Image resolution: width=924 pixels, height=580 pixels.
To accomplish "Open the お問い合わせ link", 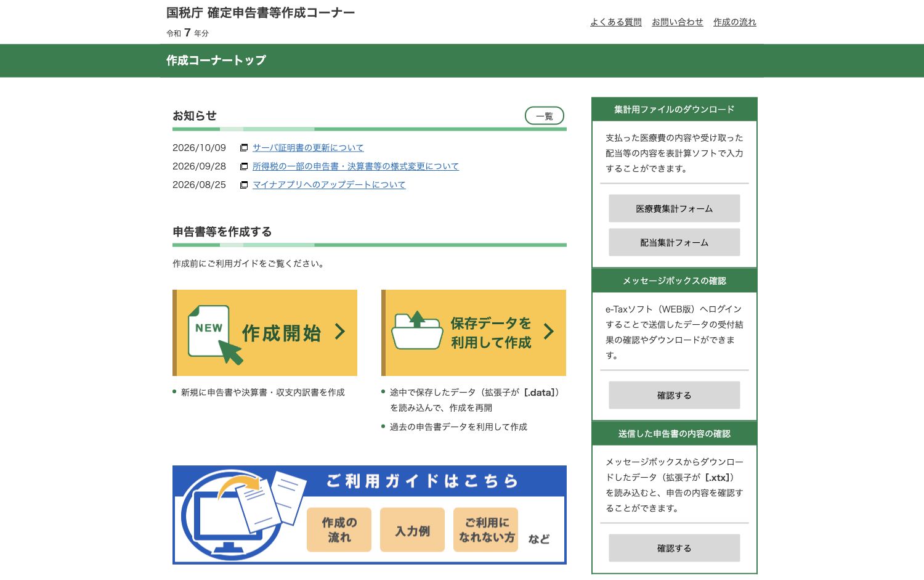I will pyautogui.click(x=678, y=22).
